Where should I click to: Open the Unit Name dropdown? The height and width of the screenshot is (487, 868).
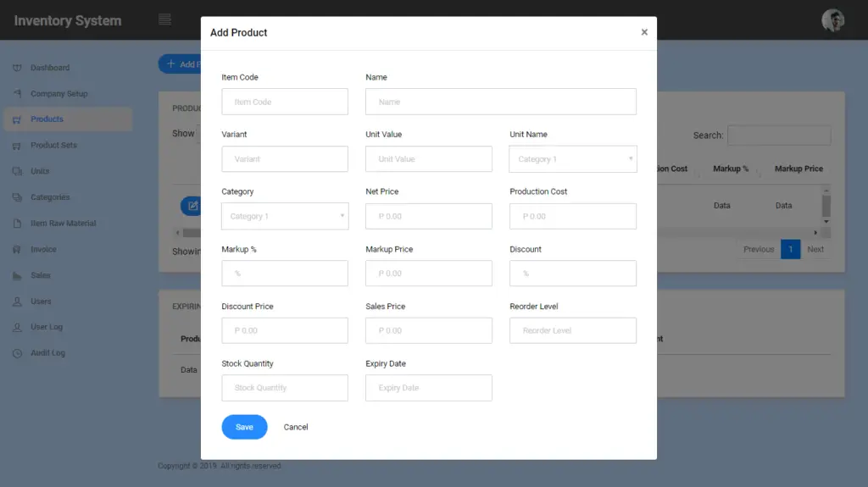click(x=573, y=159)
